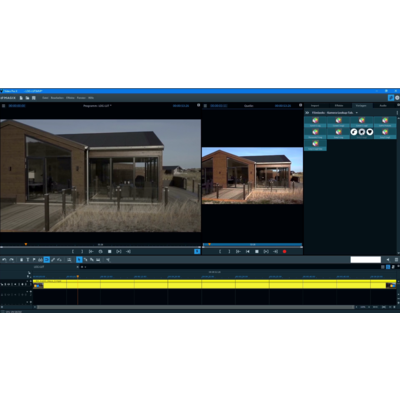Image resolution: width=400 pixels, height=400 pixels.
Task: Select the yellow clip on track one
Action: [215, 284]
